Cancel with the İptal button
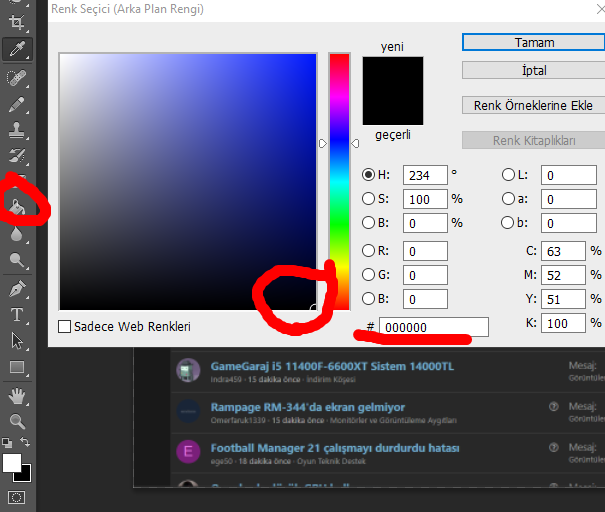 pos(534,70)
